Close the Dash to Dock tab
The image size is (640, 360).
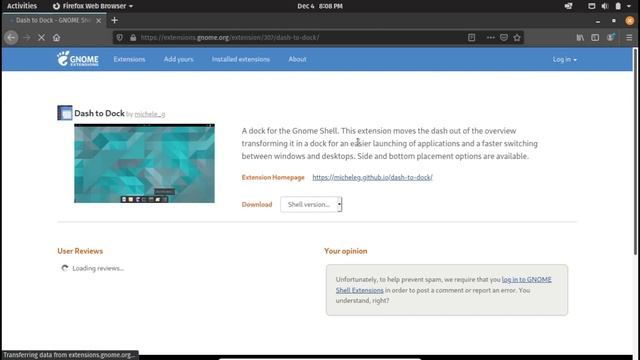[98, 20]
